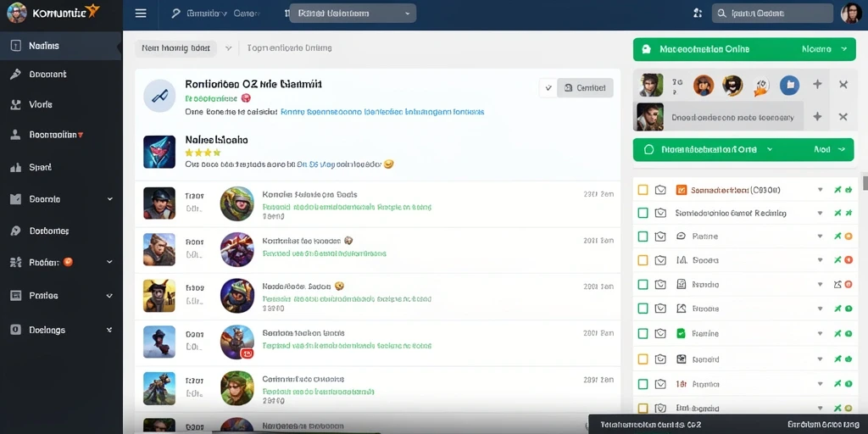The height and width of the screenshot is (434, 868).
Task: Tick the checkbox in the Pratine row
Action: tap(643, 236)
